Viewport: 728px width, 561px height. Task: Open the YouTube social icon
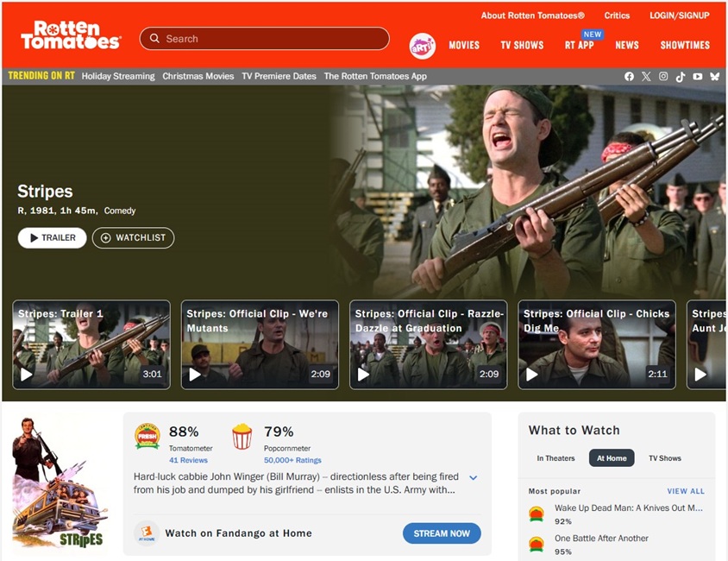click(x=697, y=76)
